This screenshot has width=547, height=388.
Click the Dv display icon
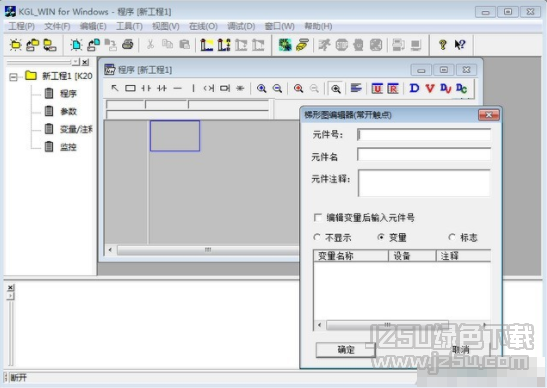[446, 88]
